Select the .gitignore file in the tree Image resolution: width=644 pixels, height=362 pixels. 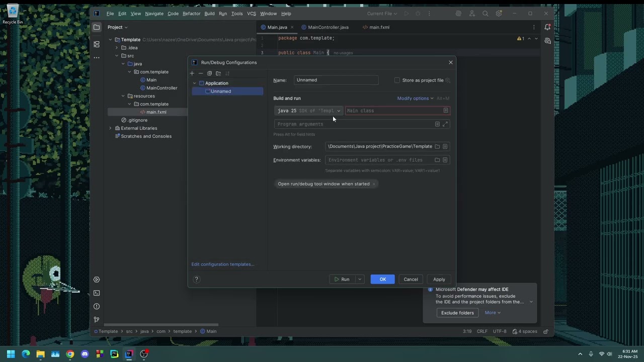pos(137,120)
